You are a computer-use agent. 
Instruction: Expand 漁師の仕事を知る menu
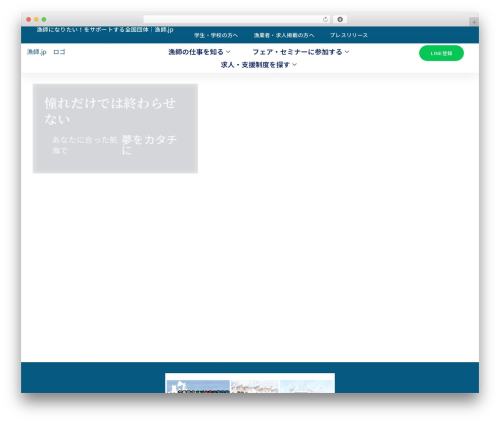pyautogui.click(x=199, y=52)
